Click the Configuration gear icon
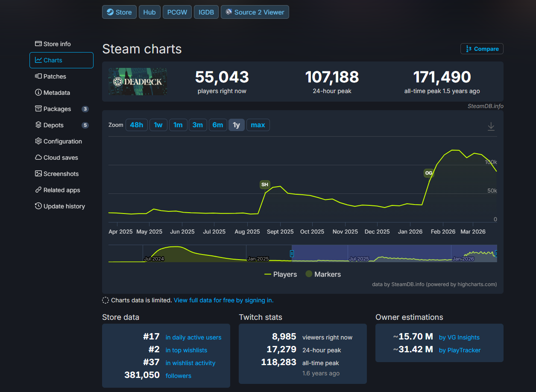Viewport: 536px width, 392px height. tap(38, 141)
